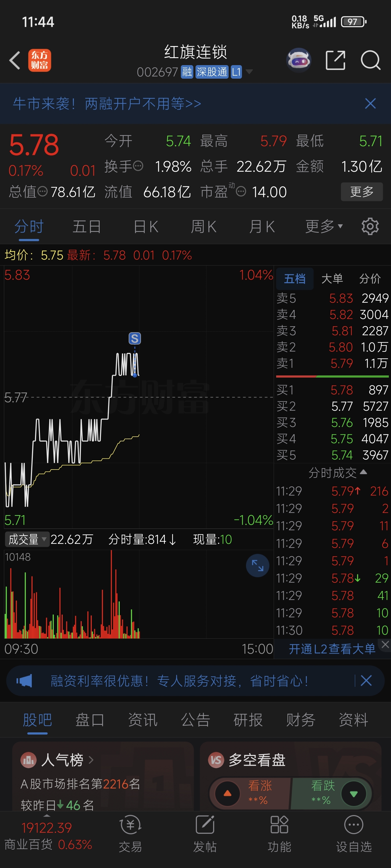Open chart settings gear icon
The width and height of the screenshot is (391, 868).
point(370,226)
